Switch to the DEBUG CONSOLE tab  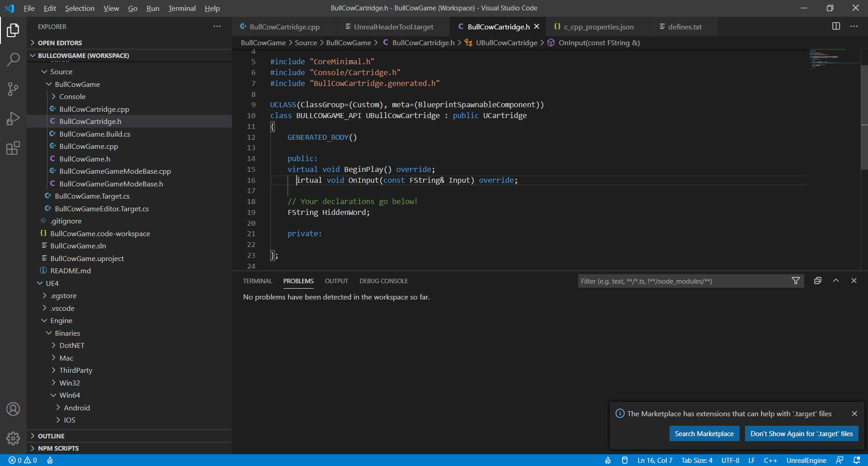(x=383, y=281)
